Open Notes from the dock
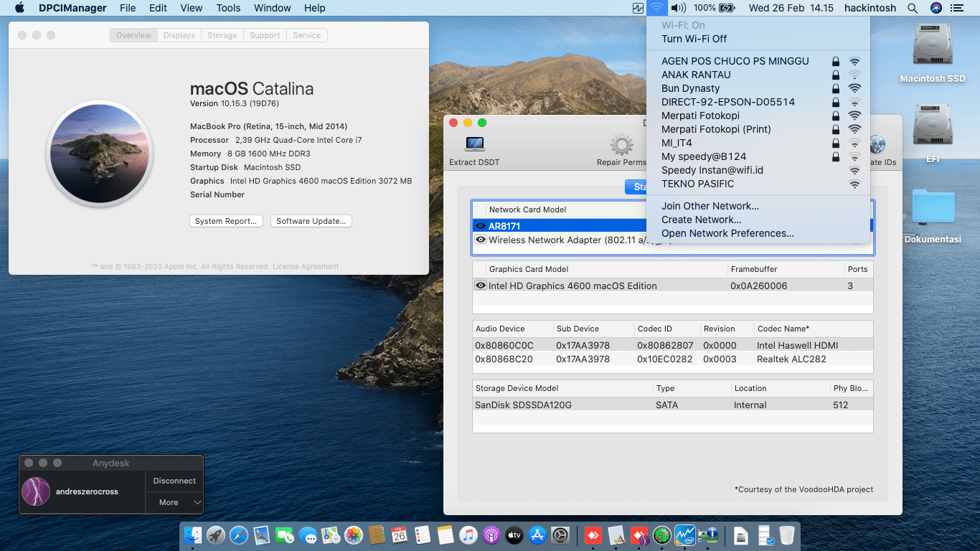This screenshot has height=551, width=980. 445,534
